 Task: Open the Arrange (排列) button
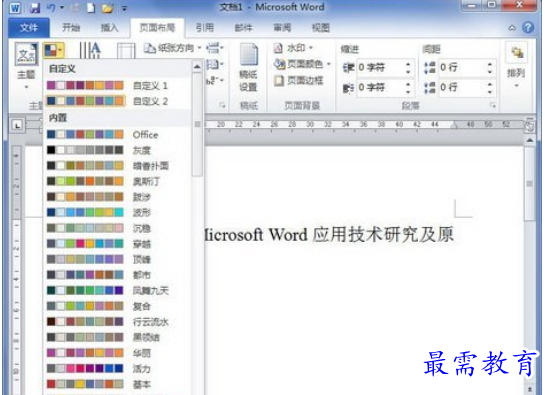(516, 65)
